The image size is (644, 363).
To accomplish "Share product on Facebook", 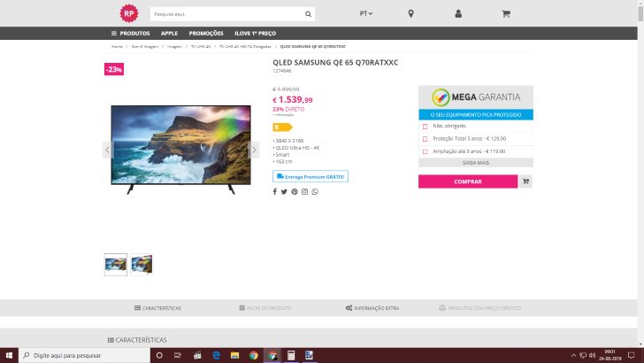I will (x=275, y=191).
